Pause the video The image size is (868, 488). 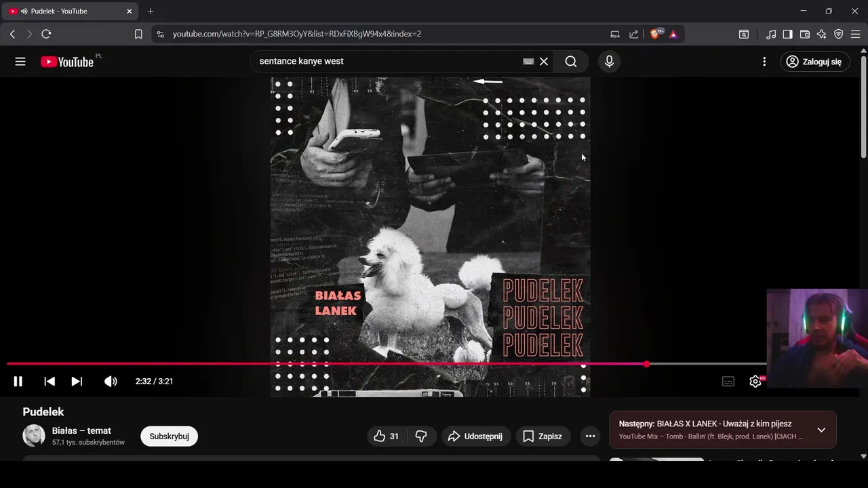18,382
